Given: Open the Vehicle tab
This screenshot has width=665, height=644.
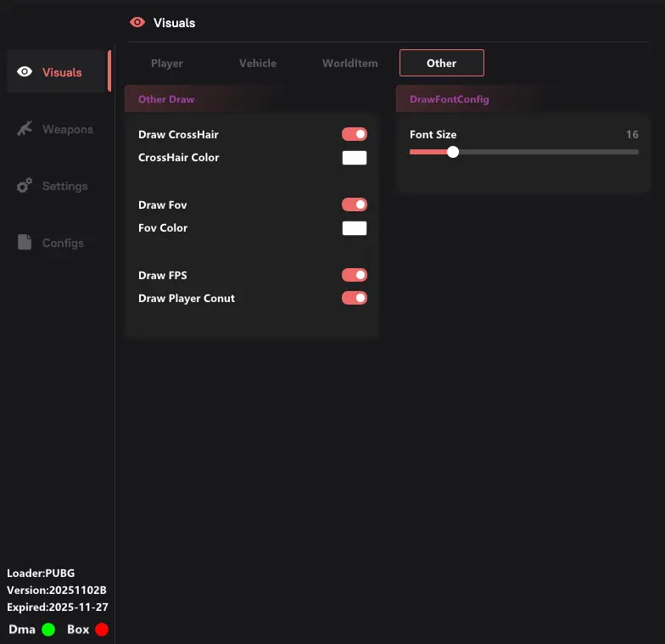Looking at the screenshot, I should [258, 64].
